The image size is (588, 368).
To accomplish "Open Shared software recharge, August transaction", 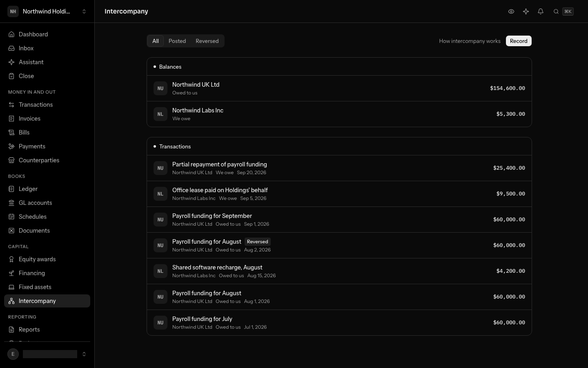I will [x=339, y=271].
